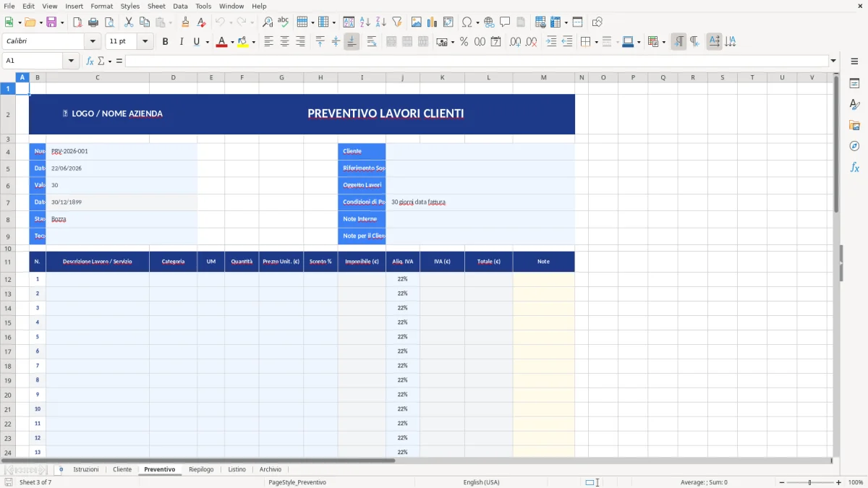
Task: Switch to Listino sheet tab
Action: point(237,469)
